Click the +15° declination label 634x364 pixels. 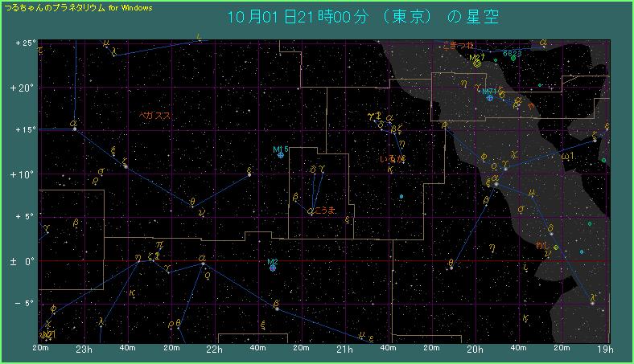[x=23, y=129]
